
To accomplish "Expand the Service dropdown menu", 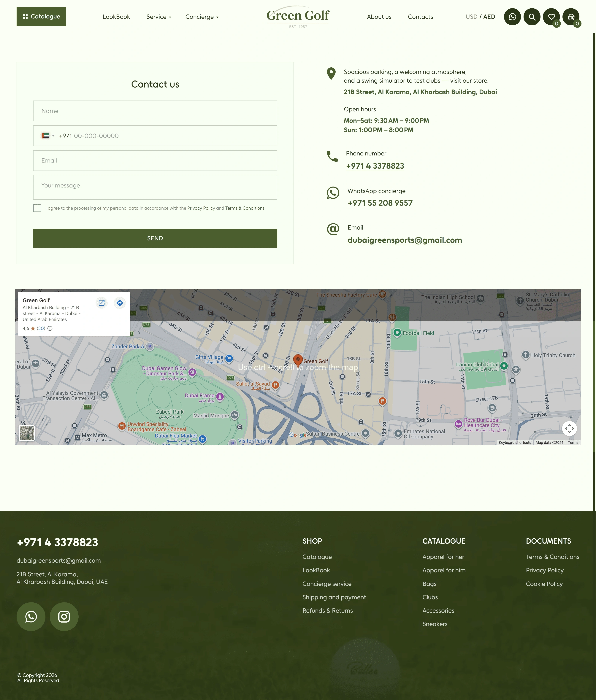I will point(159,17).
